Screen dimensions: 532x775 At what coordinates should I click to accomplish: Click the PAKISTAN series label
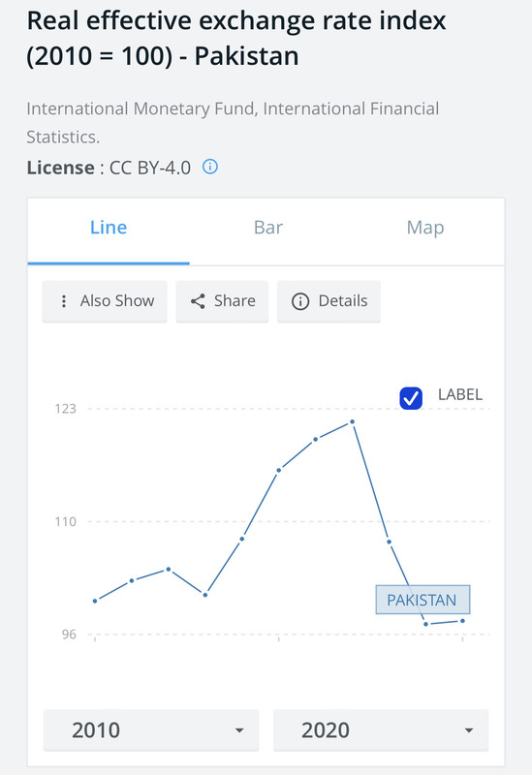pos(422,600)
